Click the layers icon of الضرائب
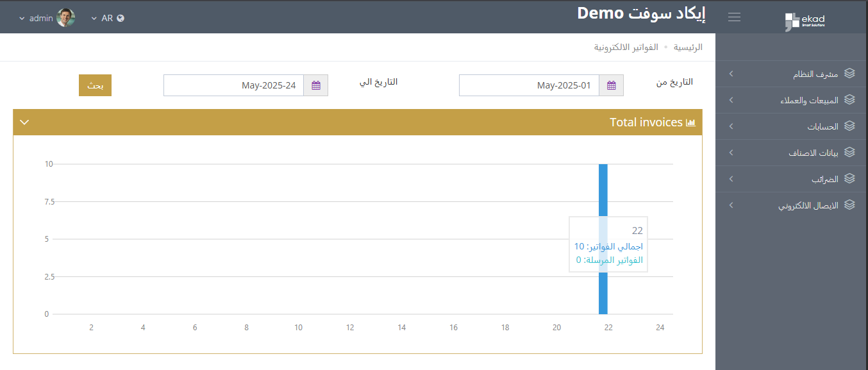 click(x=849, y=179)
